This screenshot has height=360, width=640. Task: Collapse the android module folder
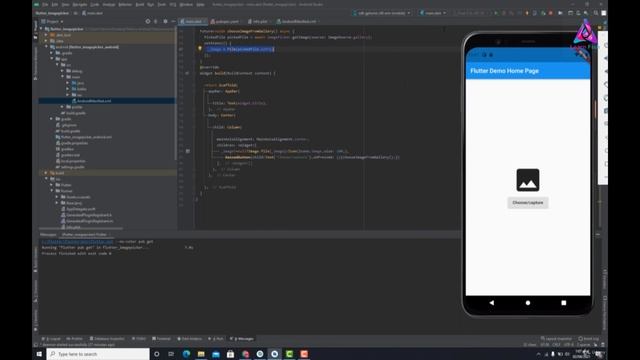tap(47, 47)
